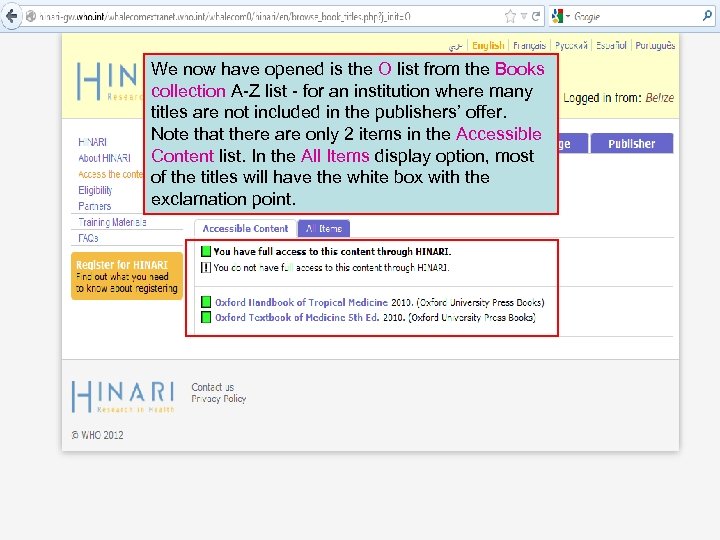Click green icon beside Oxford Handbook of Tropical Medicine
Viewport: 720px width, 540px height.
coord(206,302)
